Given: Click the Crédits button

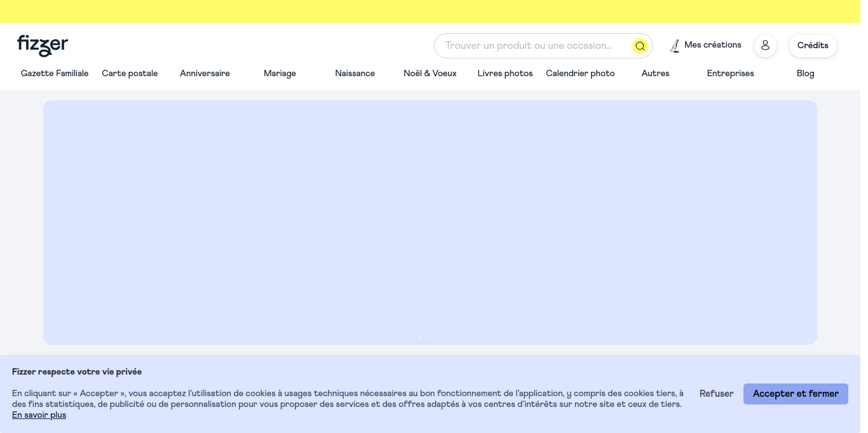Looking at the screenshot, I should pyautogui.click(x=813, y=46).
